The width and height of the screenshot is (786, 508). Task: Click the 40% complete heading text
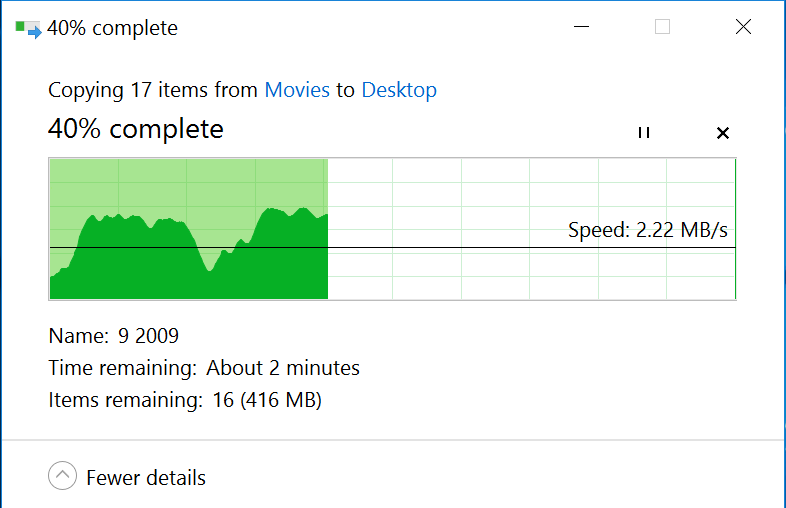point(136,129)
